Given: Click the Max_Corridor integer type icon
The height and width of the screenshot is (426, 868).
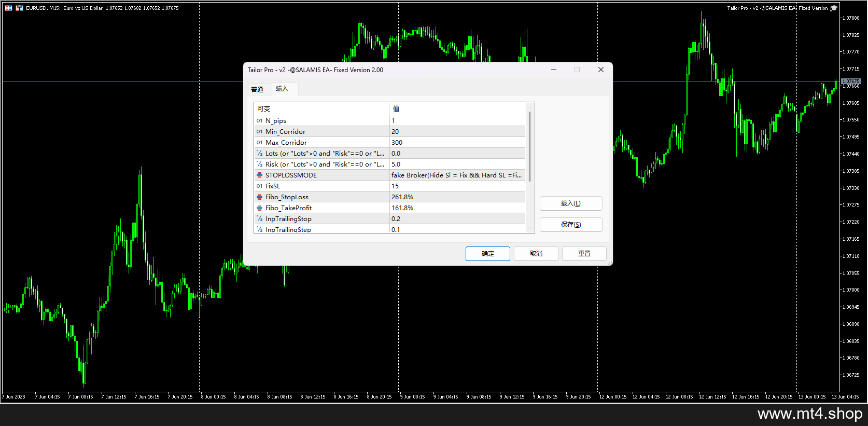Looking at the screenshot, I should point(259,143).
